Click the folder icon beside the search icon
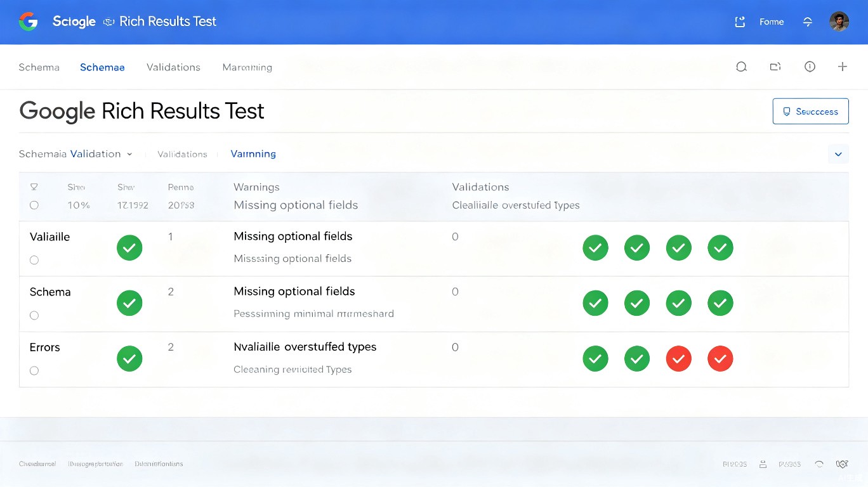The height and width of the screenshot is (487, 868). click(775, 67)
